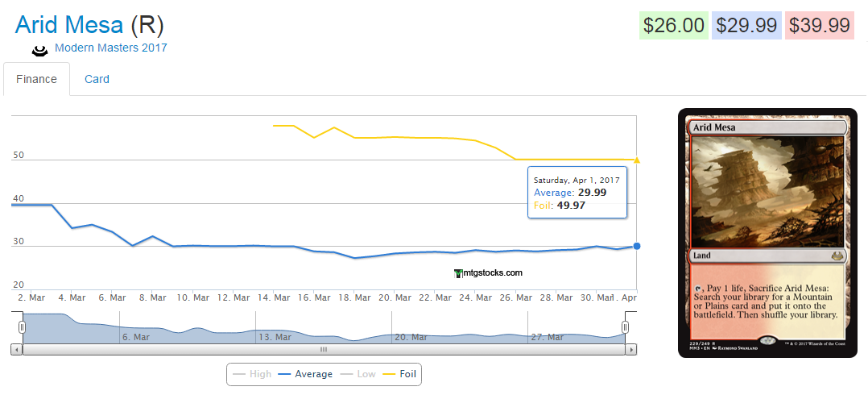
Task: Click the '27. Mar' navigator label
Action: pos(547,337)
